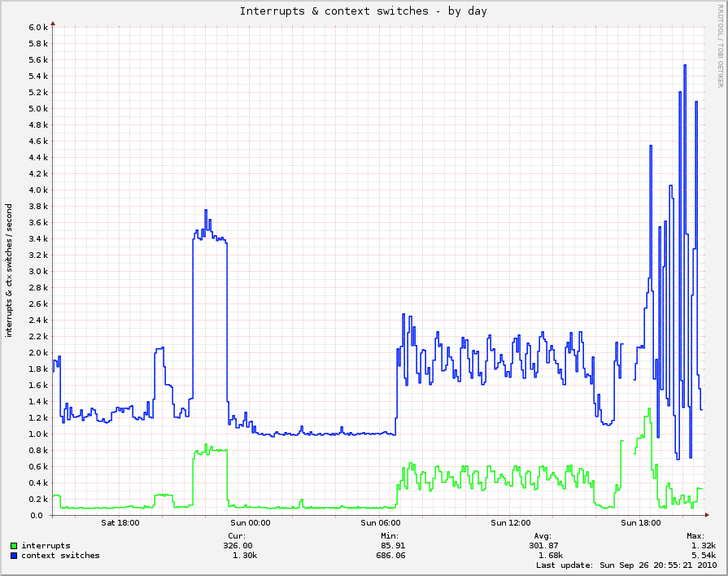The image size is (728, 576).
Task: Click the 'Cur:' column header
Action: [237, 536]
